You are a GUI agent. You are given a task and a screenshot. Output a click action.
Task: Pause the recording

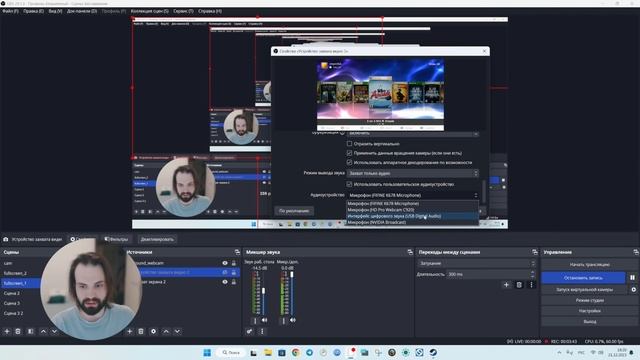[x=632, y=278]
